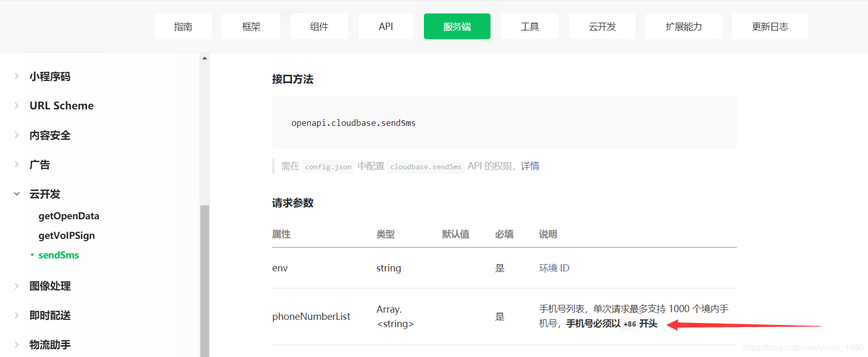The height and width of the screenshot is (357, 868).
Task: View the 更新日志 tab
Action: pyautogui.click(x=770, y=26)
